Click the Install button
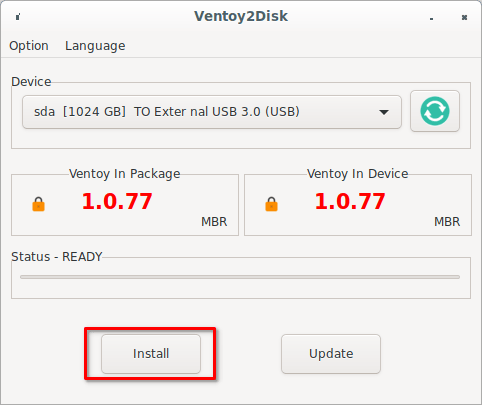The width and height of the screenshot is (482, 405). click(151, 354)
